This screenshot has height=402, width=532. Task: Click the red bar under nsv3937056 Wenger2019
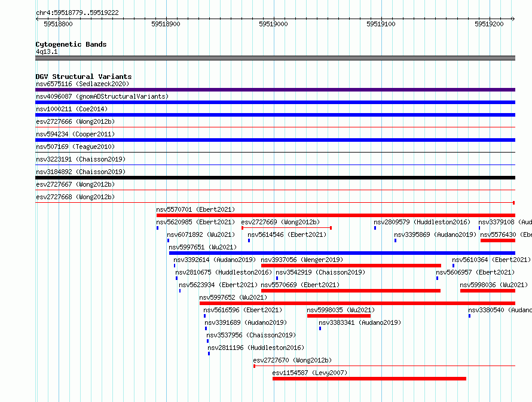pos(351,266)
